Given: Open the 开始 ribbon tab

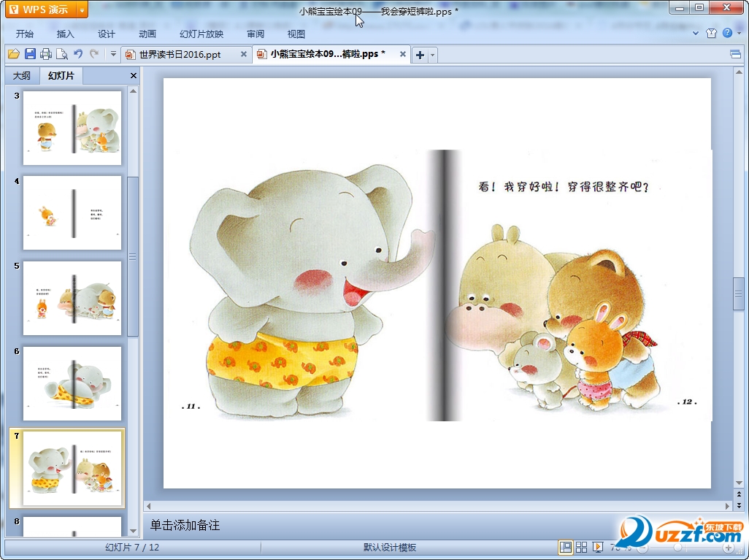Looking at the screenshot, I should click(x=24, y=34).
